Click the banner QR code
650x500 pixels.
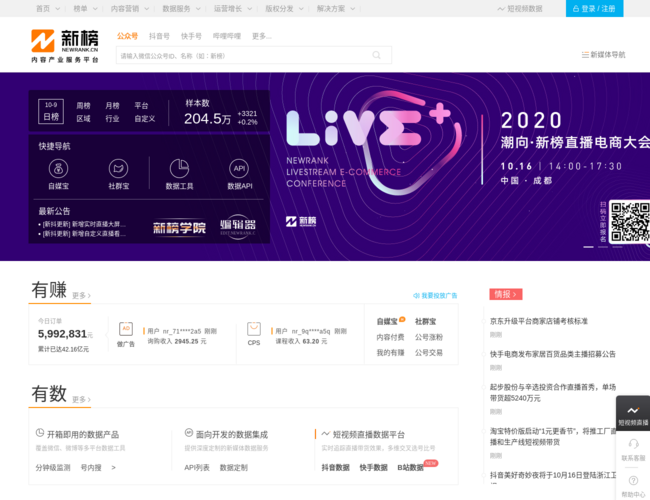pos(630,221)
